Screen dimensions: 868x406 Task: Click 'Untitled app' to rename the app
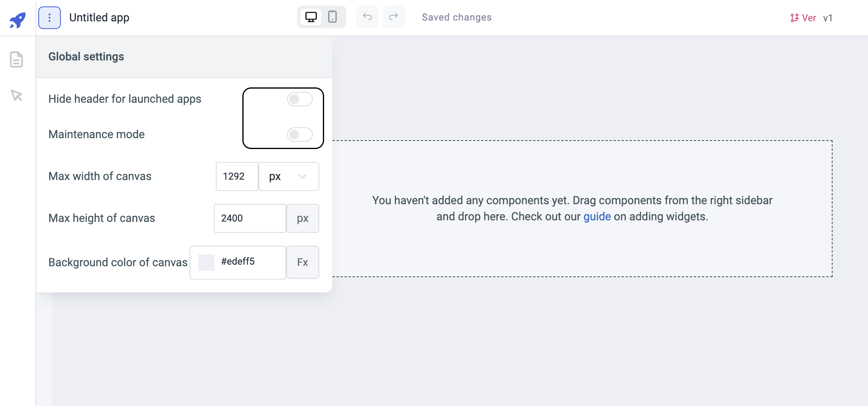coord(99,17)
